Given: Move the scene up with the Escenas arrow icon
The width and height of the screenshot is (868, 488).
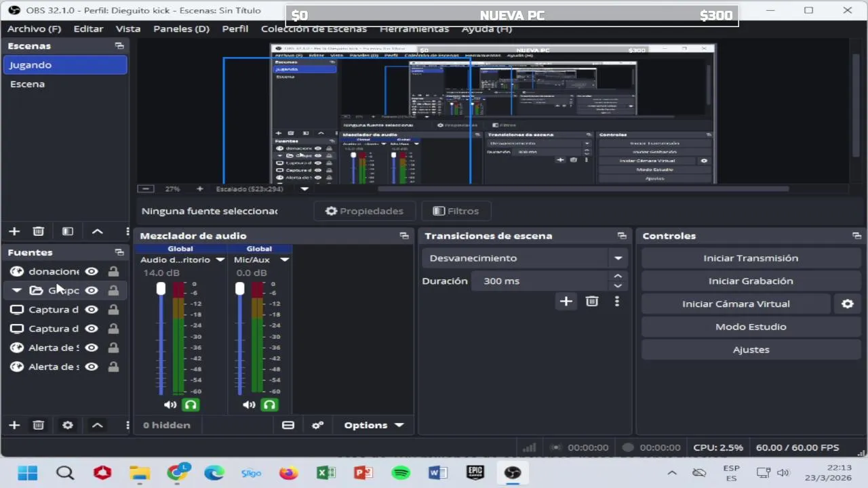Looking at the screenshot, I should point(98,231).
